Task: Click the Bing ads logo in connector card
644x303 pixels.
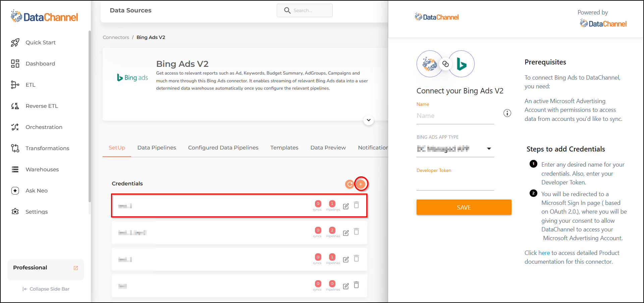Action: 132,78
